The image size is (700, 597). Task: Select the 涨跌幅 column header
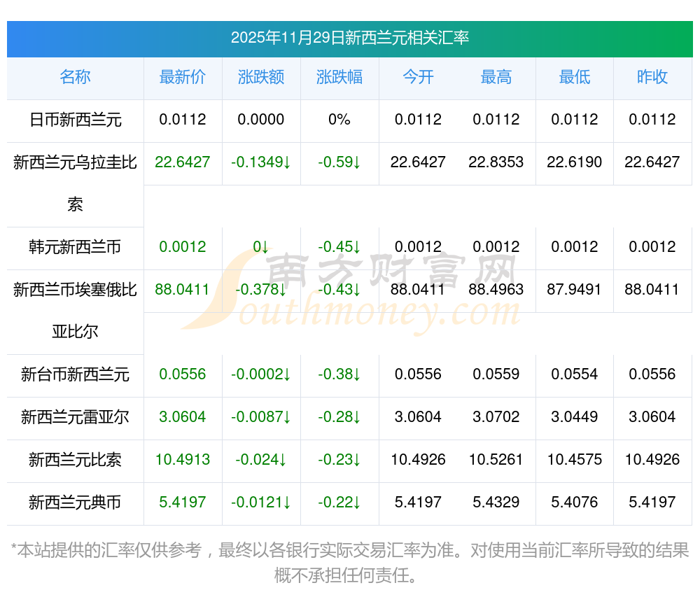point(339,77)
